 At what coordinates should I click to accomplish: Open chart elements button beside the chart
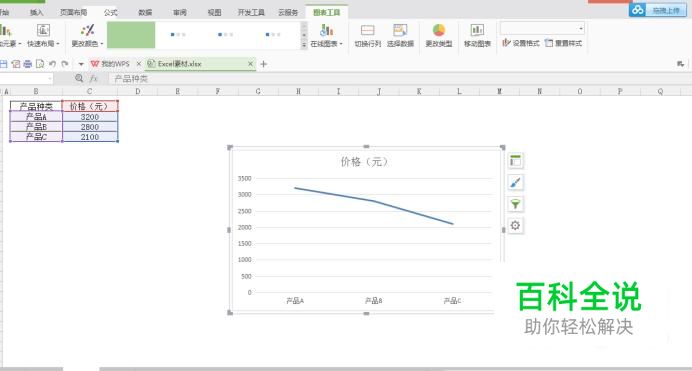tap(515, 161)
